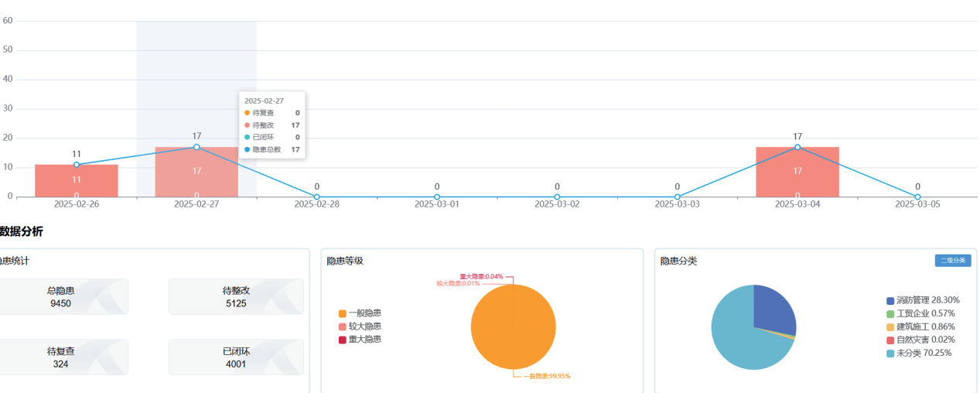Click the 较大隐患:0.01% pie label
The image size is (980, 393).
click(x=458, y=283)
